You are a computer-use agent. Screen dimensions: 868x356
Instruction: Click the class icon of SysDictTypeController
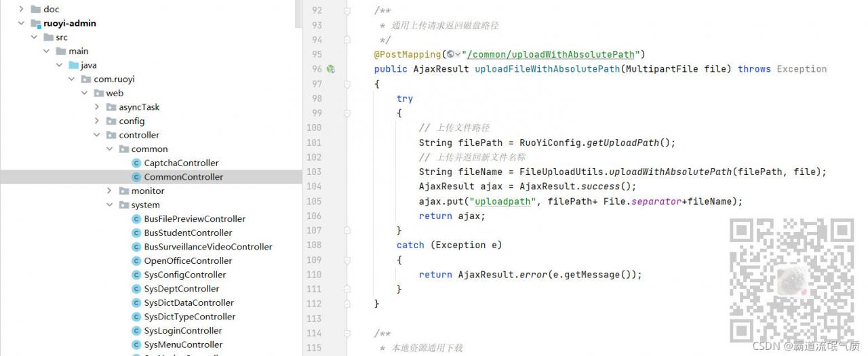pyautogui.click(x=136, y=317)
